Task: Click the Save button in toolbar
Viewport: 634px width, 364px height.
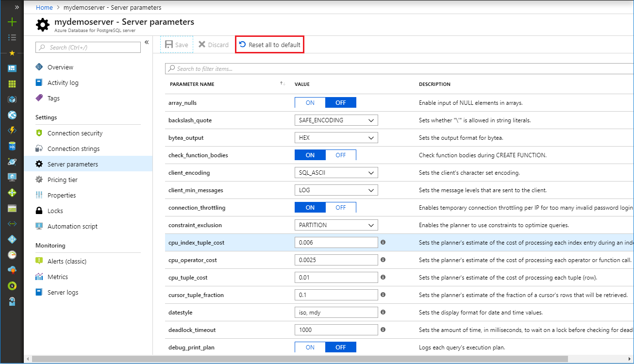Action: [x=177, y=45]
